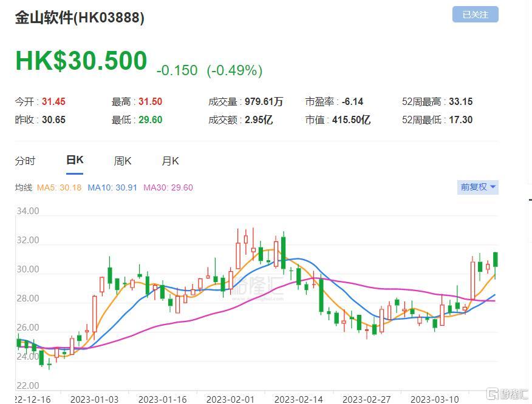Click the 2023-01-16 date axis label

(163, 399)
